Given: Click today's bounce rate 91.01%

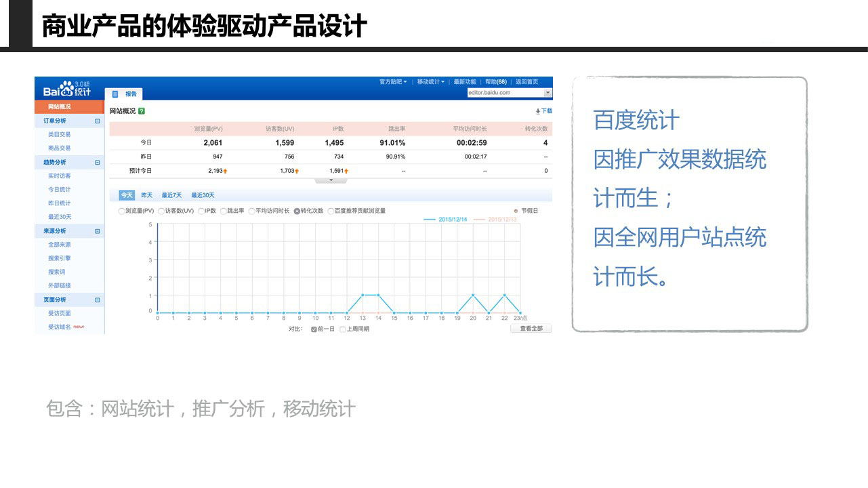Looking at the screenshot, I should (x=392, y=143).
